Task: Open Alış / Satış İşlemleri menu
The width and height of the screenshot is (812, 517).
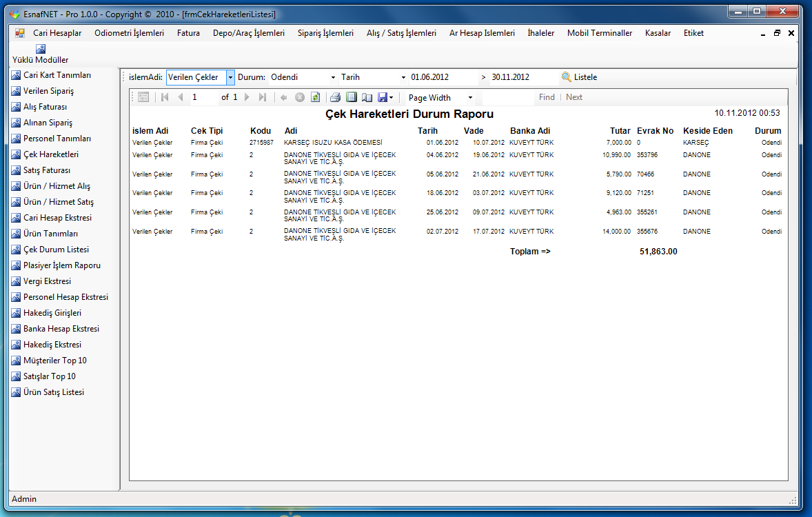Action: tap(401, 33)
